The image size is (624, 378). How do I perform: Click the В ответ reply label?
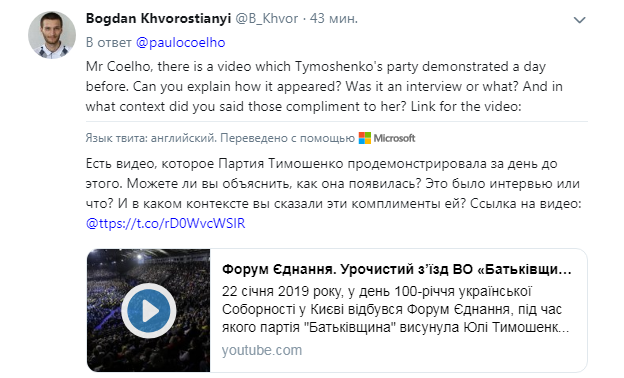pyautogui.click(x=109, y=42)
